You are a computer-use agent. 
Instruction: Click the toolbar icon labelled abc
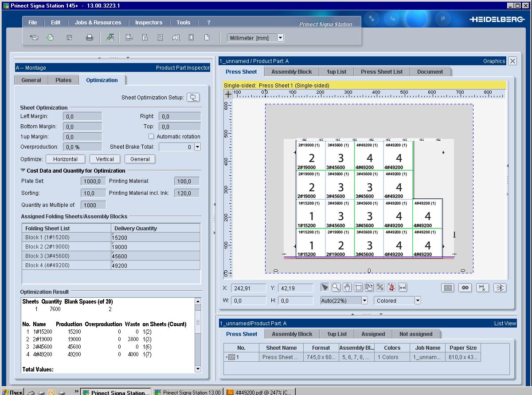tap(129, 38)
